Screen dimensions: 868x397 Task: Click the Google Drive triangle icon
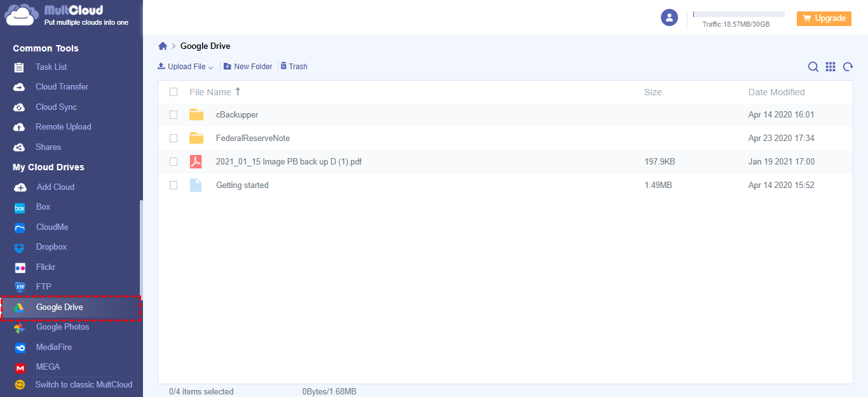[x=20, y=307]
